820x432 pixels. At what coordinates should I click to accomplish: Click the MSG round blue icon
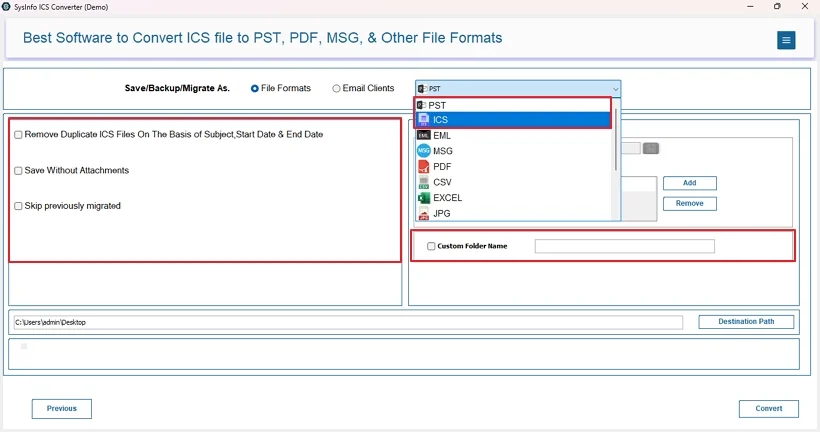pos(424,151)
